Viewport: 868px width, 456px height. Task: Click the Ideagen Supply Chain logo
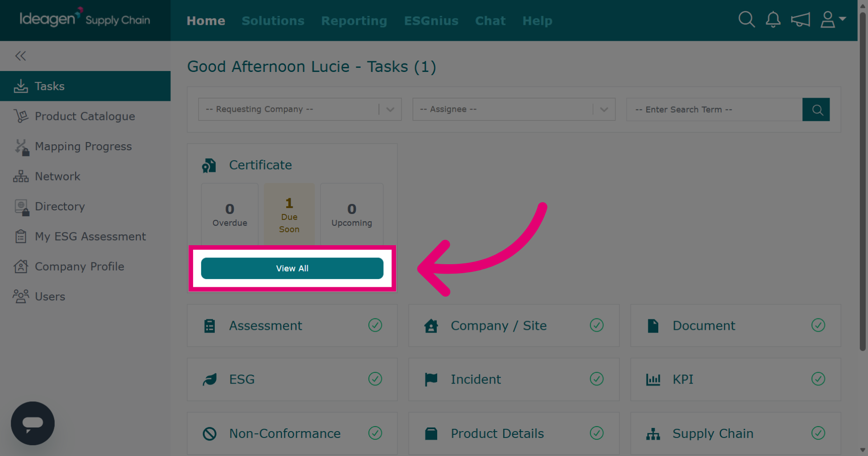click(x=85, y=19)
